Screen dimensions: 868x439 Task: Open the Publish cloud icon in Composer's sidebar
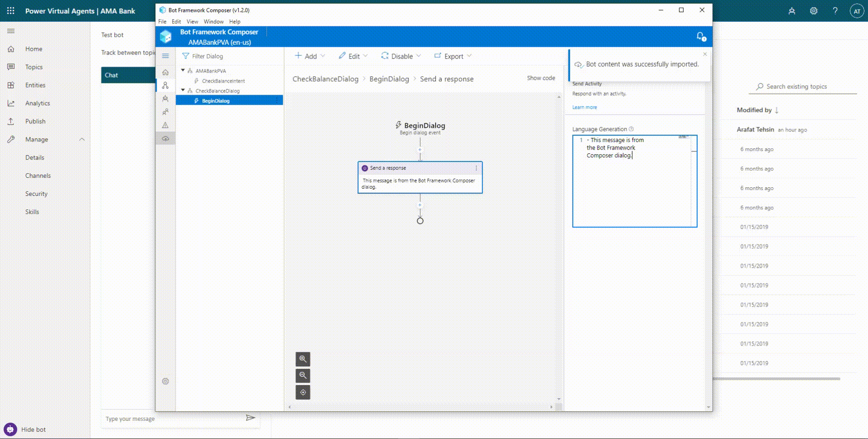[165, 138]
